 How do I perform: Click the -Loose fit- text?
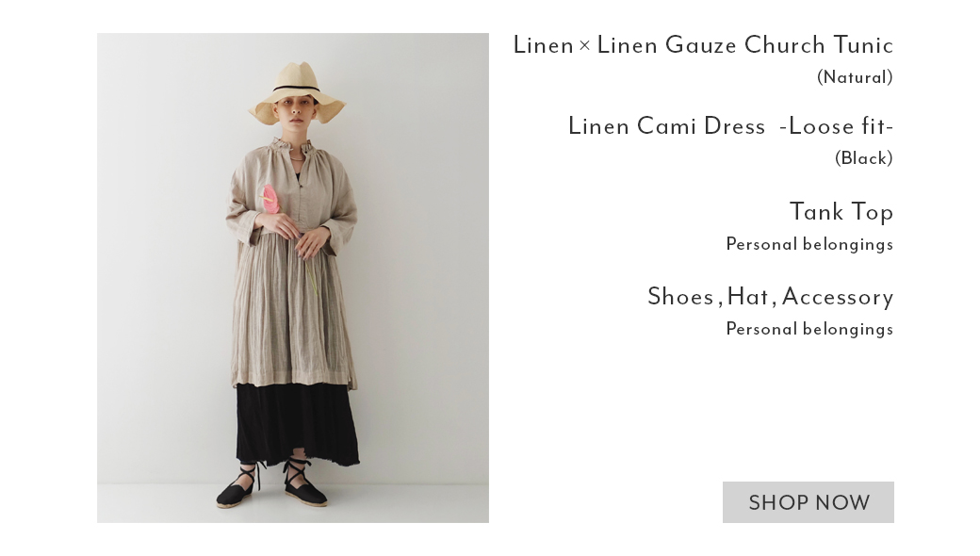coord(836,126)
